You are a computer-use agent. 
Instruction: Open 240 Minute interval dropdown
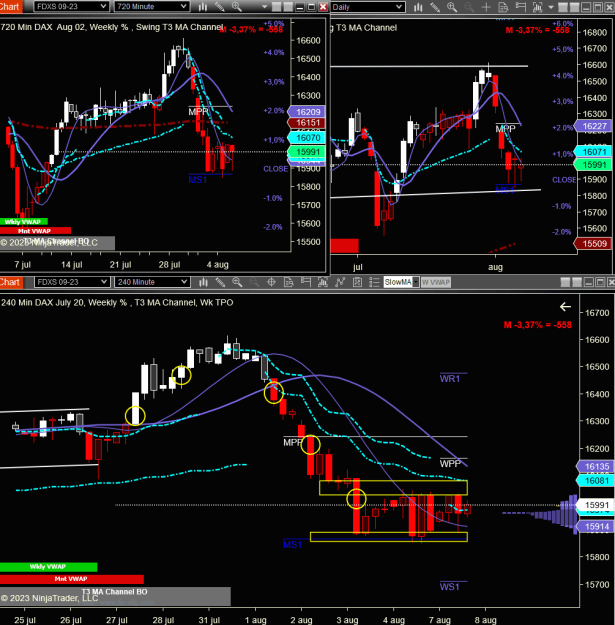(152, 282)
